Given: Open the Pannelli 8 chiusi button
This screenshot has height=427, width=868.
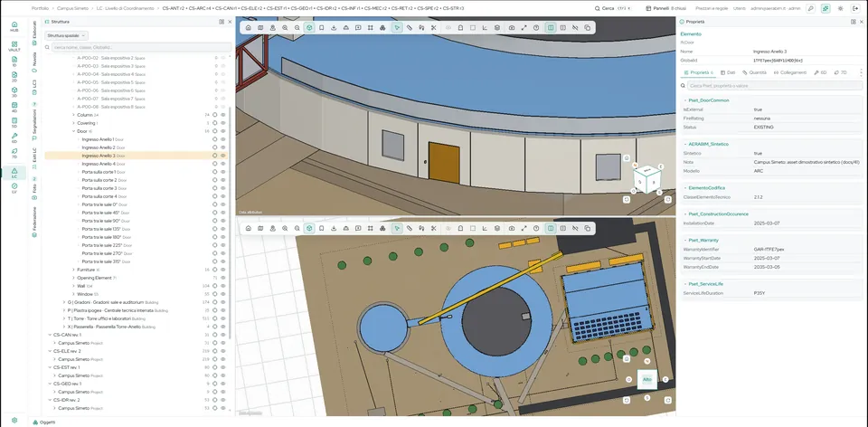Looking at the screenshot, I should coord(665,8).
